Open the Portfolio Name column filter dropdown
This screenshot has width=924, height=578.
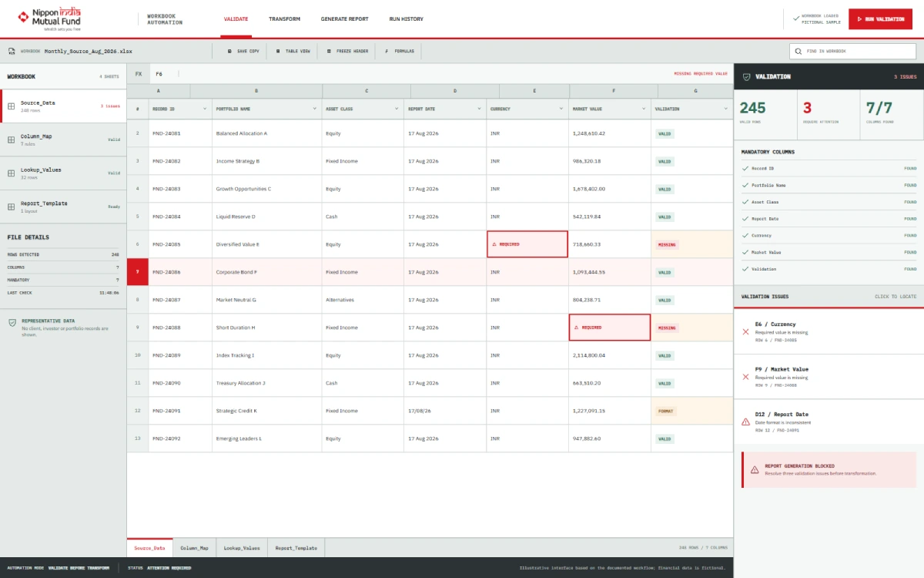tap(315, 109)
